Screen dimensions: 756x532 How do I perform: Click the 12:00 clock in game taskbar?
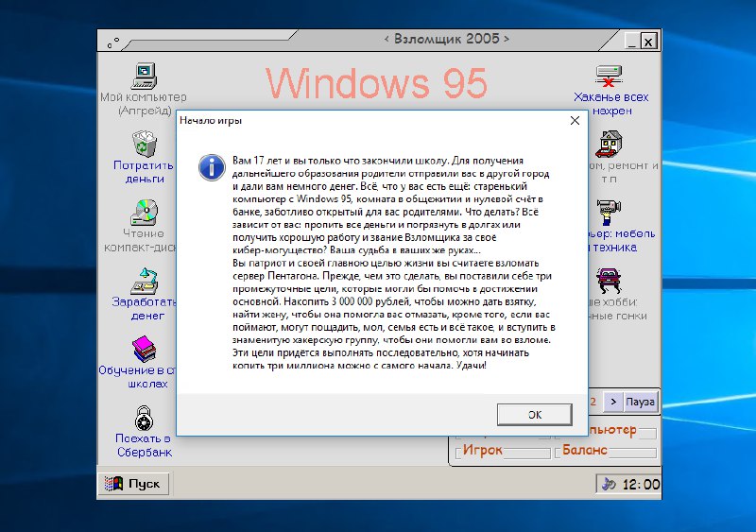point(641,484)
